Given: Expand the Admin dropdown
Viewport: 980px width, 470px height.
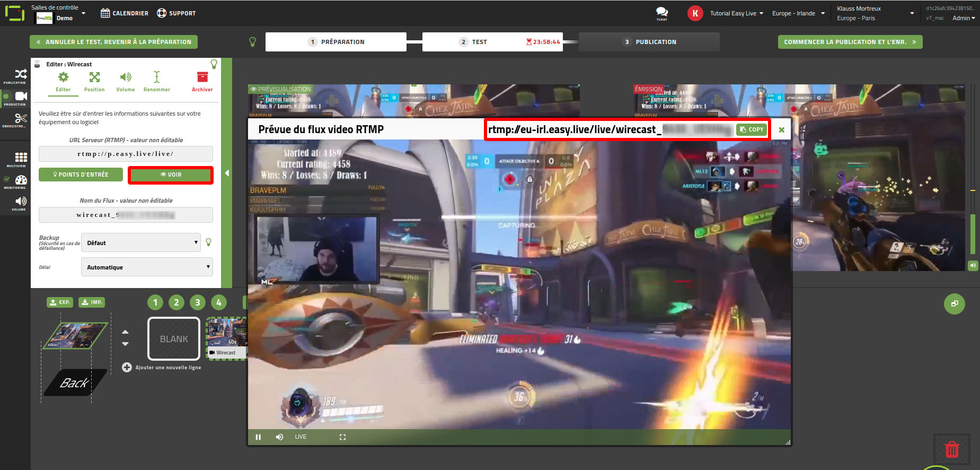Looking at the screenshot, I should click(x=964, y=18).
